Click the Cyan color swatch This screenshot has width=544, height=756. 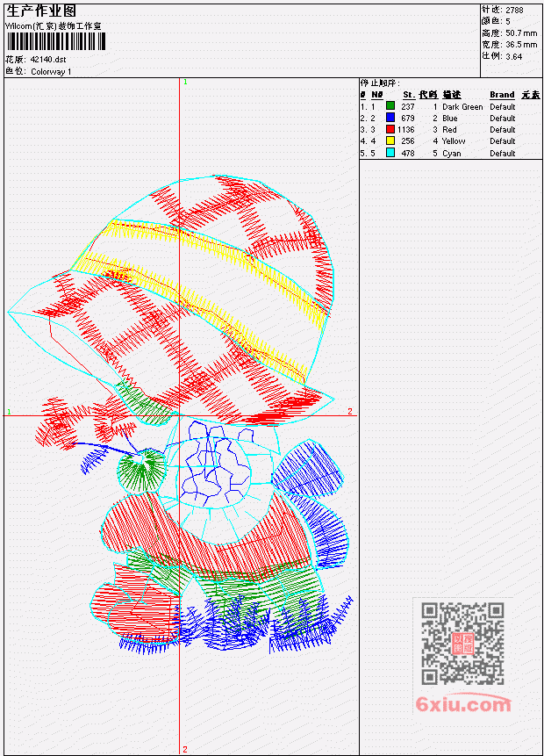tap(390, 153)
